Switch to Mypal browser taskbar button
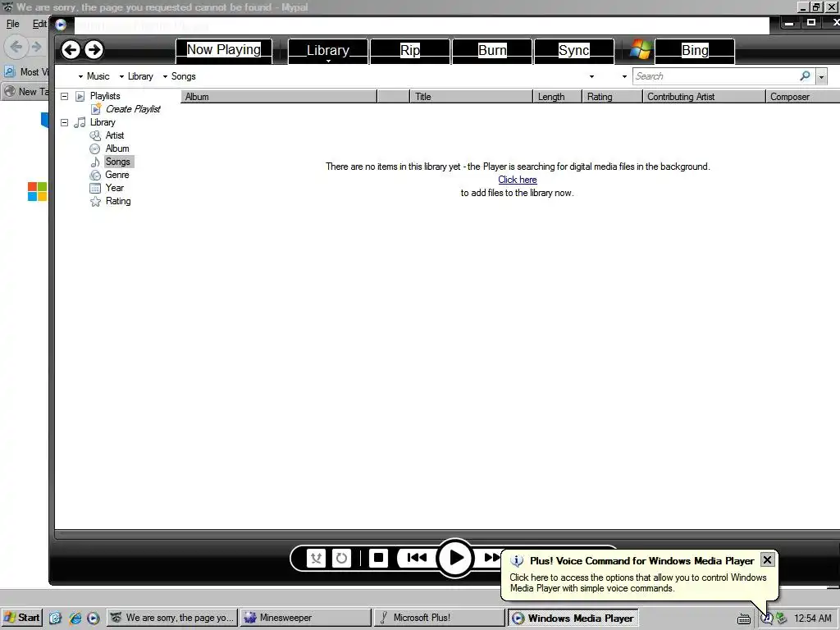840x630 pixels. coord(171,618)
